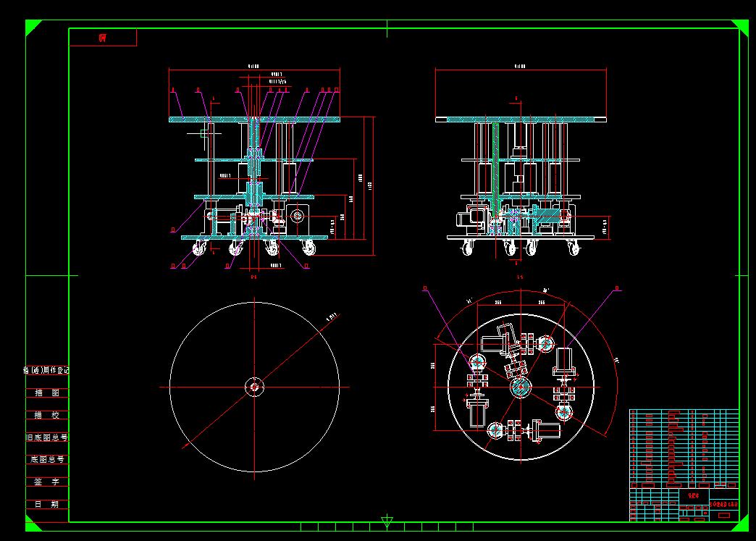Viewport: 756px width, 541px height.
Task: Click the circular plan view with motors
Action: [x=520, y=387]
